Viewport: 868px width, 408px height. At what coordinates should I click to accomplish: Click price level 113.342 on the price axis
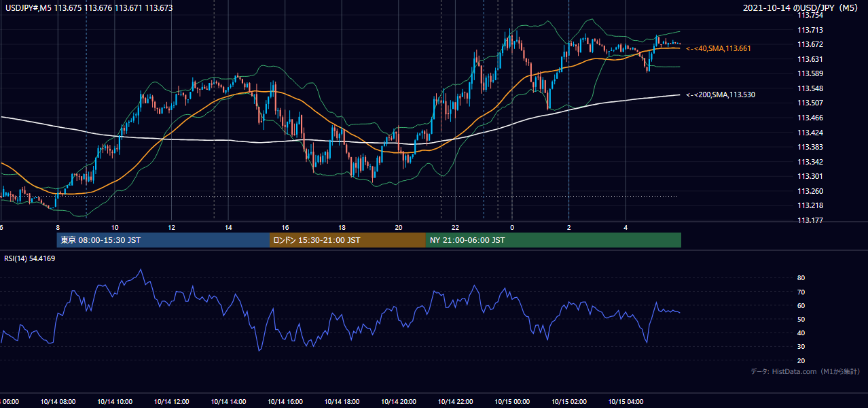tap(810, 162)
